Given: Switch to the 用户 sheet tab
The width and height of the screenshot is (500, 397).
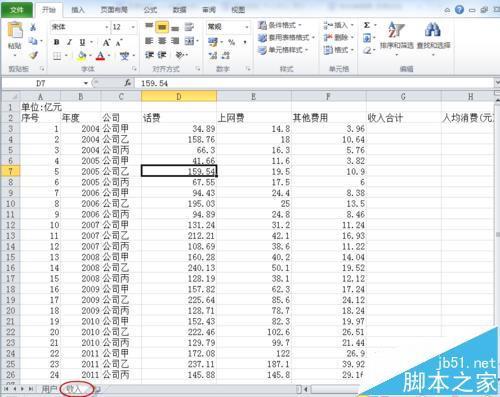Looking at the screenshot, I should pos(49,389).
